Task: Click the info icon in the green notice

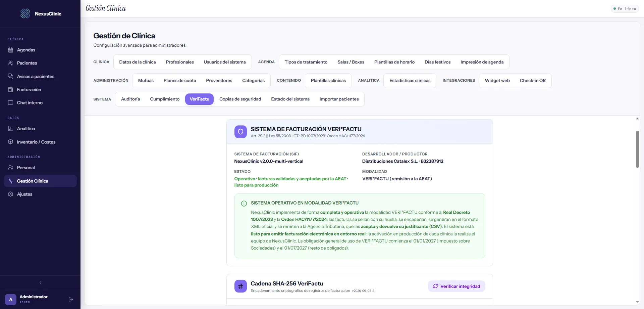Action: pyautogui.click(x=244, y=204)
